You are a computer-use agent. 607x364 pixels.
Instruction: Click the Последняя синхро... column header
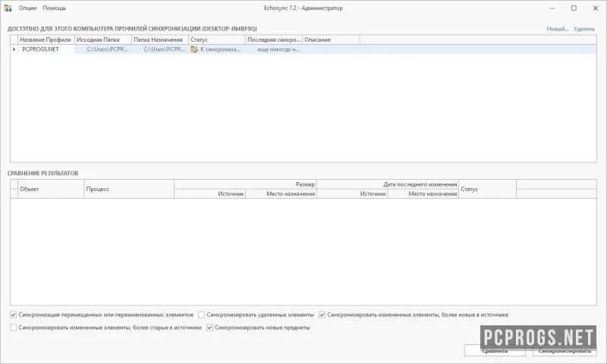pos(274,40)
